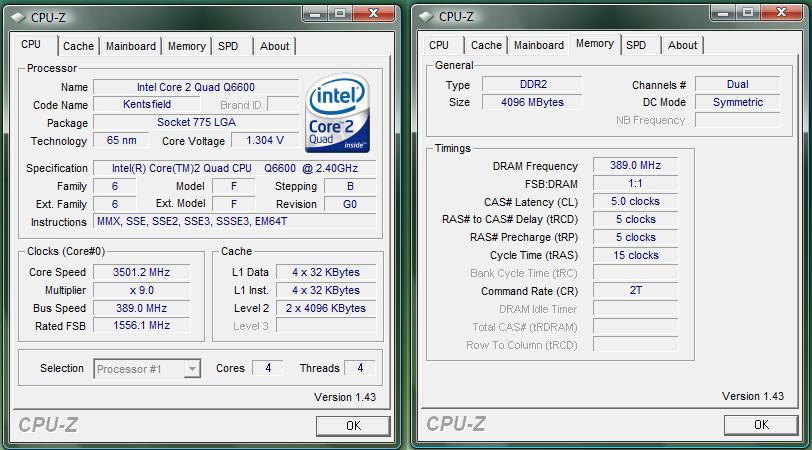Click the CPU-Z title icon in left window
This screenshot has height=450, width=812.
click(x=18, y=18)
